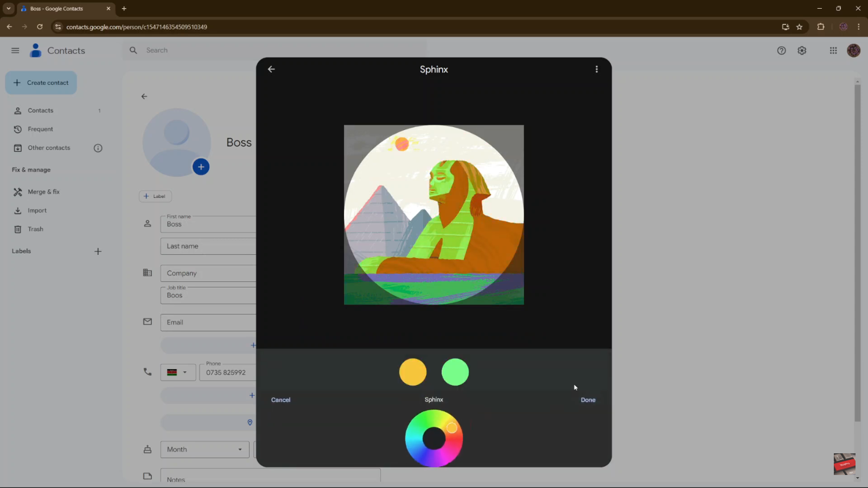Open the Settings gear icon
The image size is (868, 488).
802,50
